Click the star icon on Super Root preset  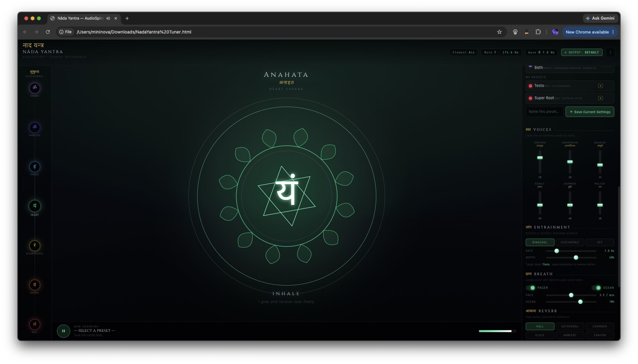coord(600,98)
